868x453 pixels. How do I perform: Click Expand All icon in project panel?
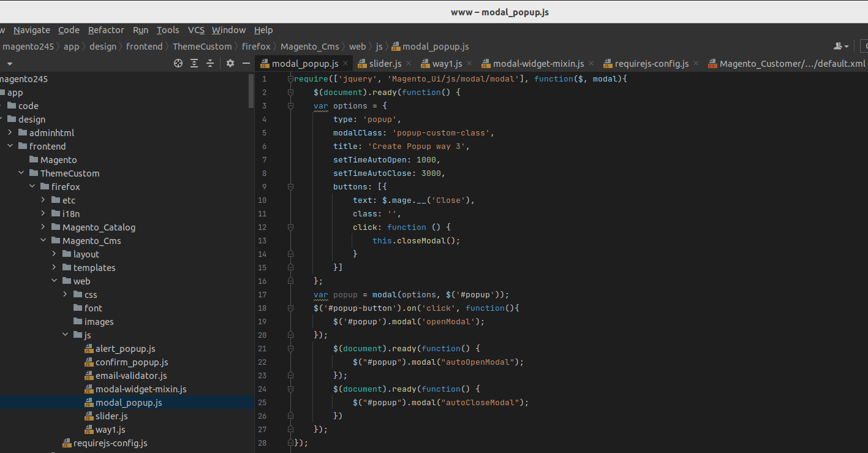click(x=194, y=63)
